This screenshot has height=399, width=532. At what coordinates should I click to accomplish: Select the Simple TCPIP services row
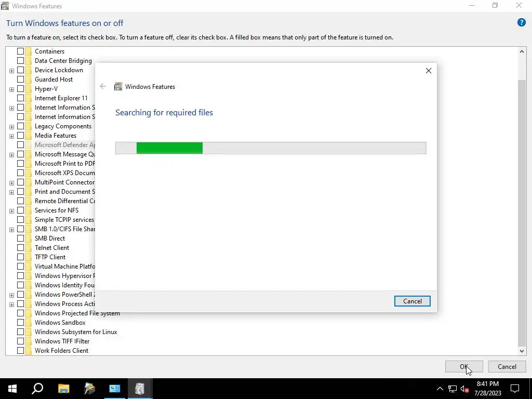[64, 220]
